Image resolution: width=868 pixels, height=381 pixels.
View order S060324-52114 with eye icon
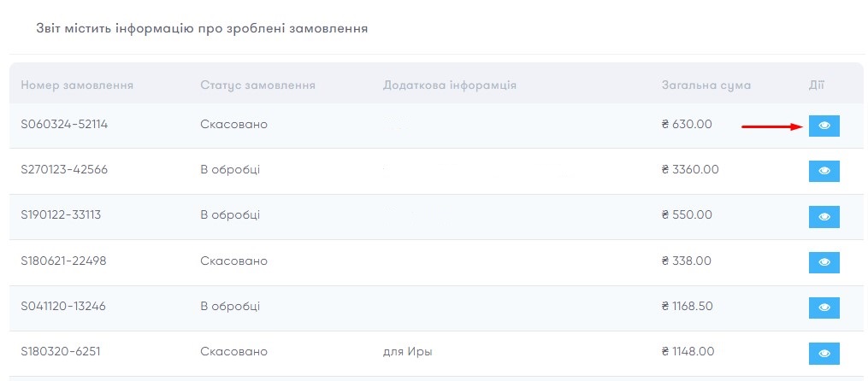pyautogui.click(x=824, y=126)
